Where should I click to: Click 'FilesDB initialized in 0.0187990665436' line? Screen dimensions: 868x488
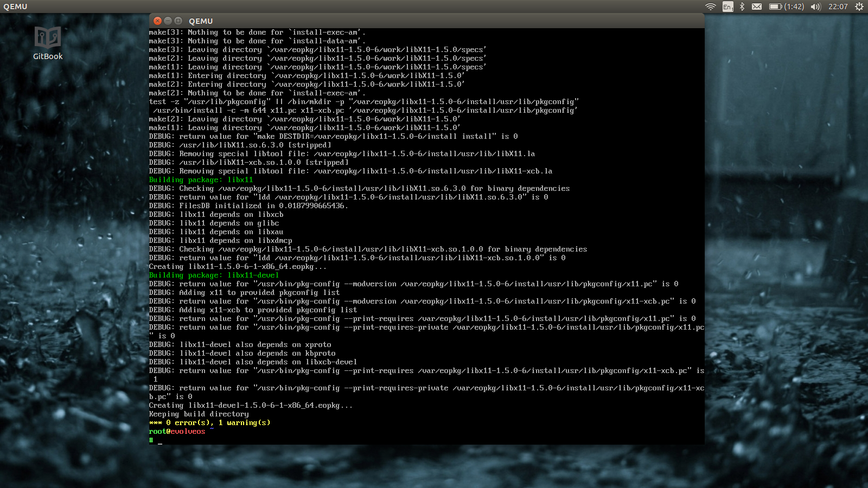pyautogui.click(x=249, y=206)
